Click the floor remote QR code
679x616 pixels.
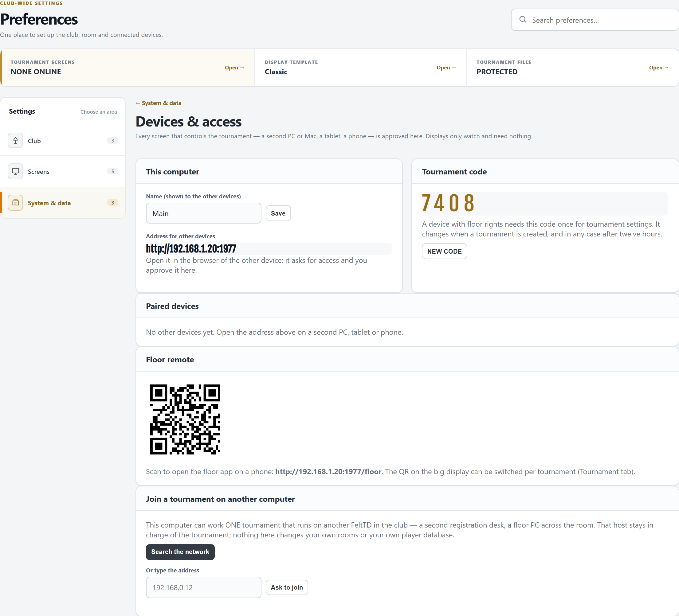185,419
